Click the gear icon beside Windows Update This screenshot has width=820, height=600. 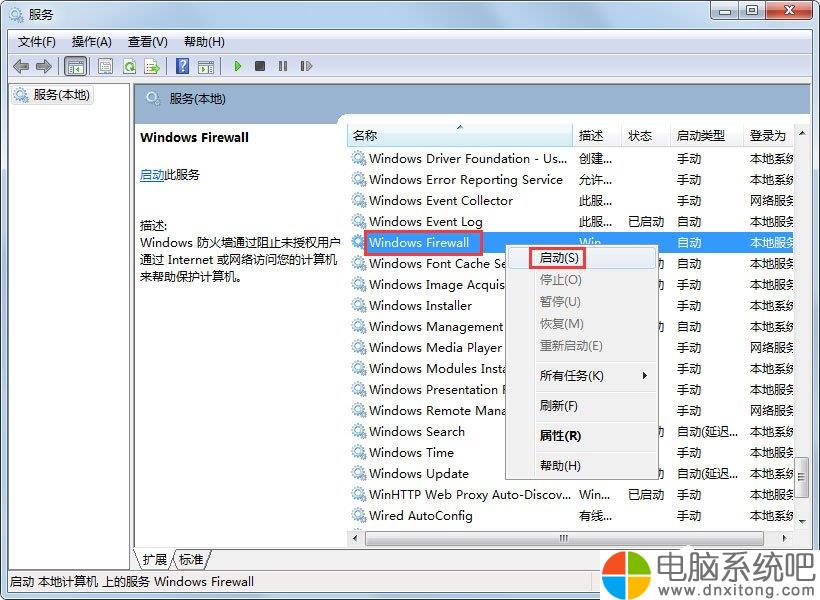tap(359, 473)
